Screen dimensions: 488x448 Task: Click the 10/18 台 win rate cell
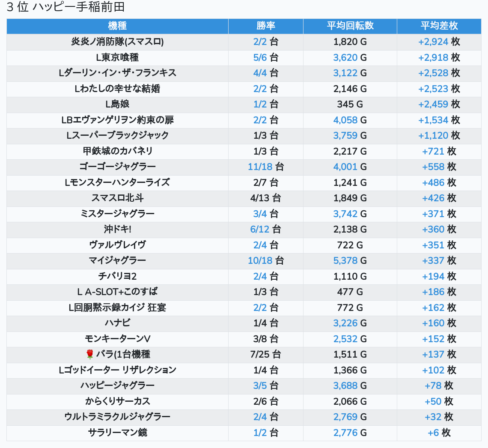tap(266, 260)
